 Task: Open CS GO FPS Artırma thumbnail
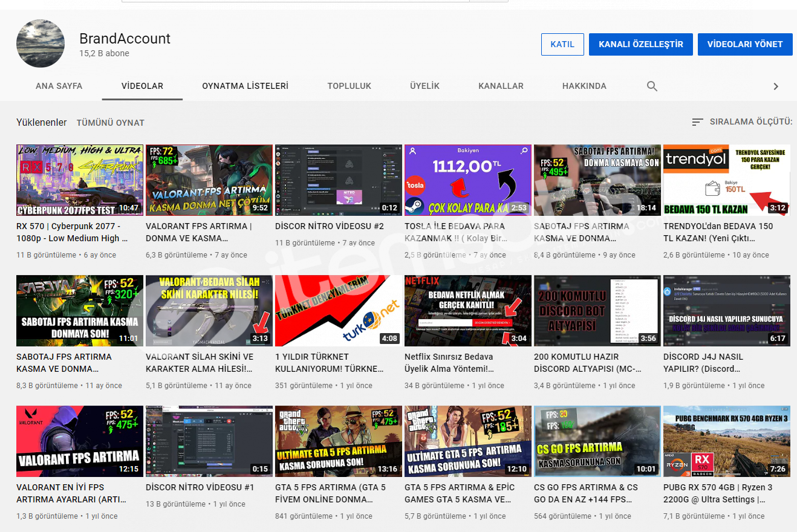597,441
